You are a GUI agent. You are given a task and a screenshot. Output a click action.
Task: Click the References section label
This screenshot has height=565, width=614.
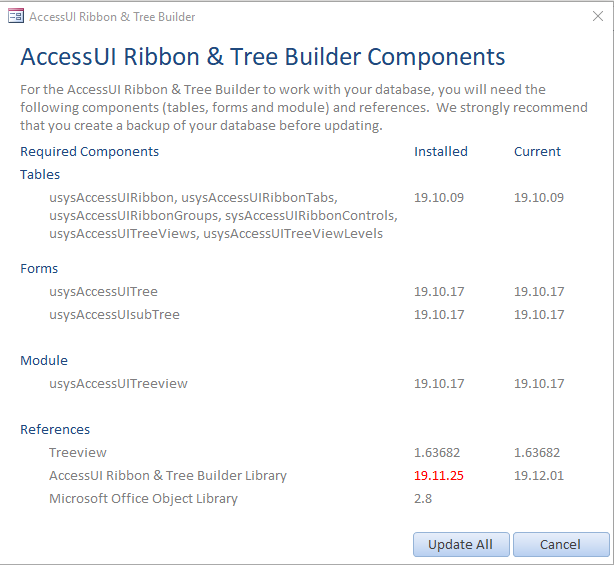[x=55, y=430]
